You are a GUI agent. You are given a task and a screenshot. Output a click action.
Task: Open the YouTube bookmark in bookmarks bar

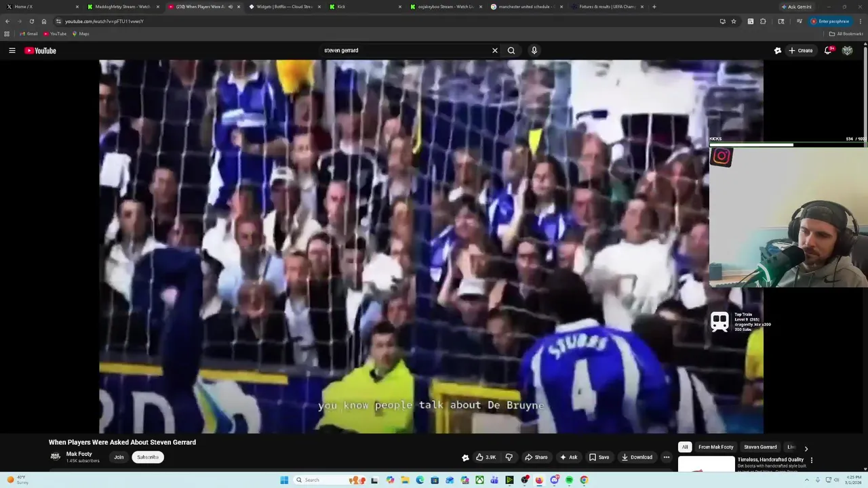click(x=55, y=34)
